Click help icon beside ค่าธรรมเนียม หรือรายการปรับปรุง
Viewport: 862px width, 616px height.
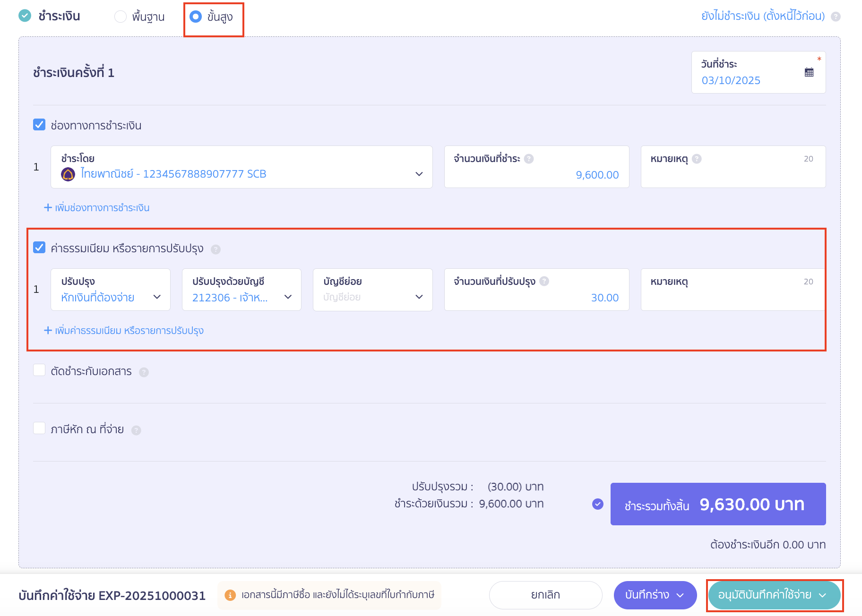pyautogui.click(x=215, y=249)
